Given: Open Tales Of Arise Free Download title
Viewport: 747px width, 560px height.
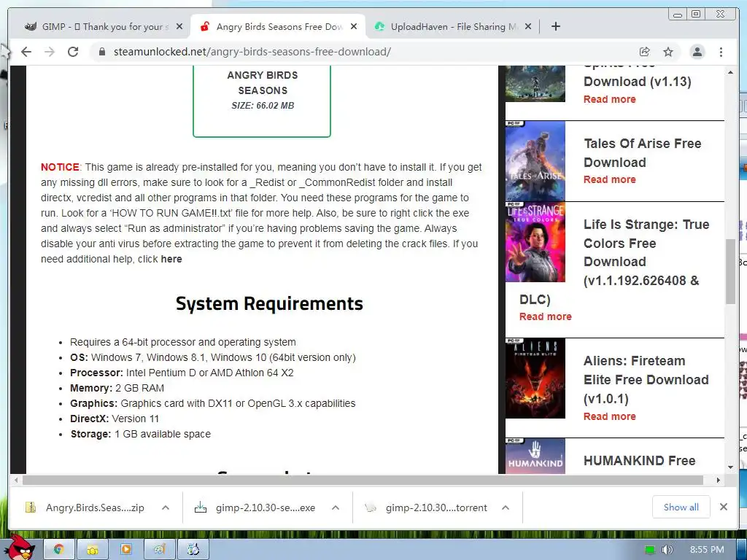Looking at the screenshot, I should (642, 153).
